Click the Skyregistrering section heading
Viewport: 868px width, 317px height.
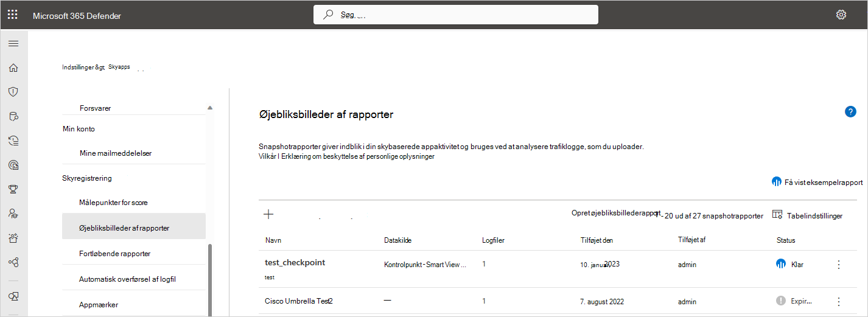87,178
